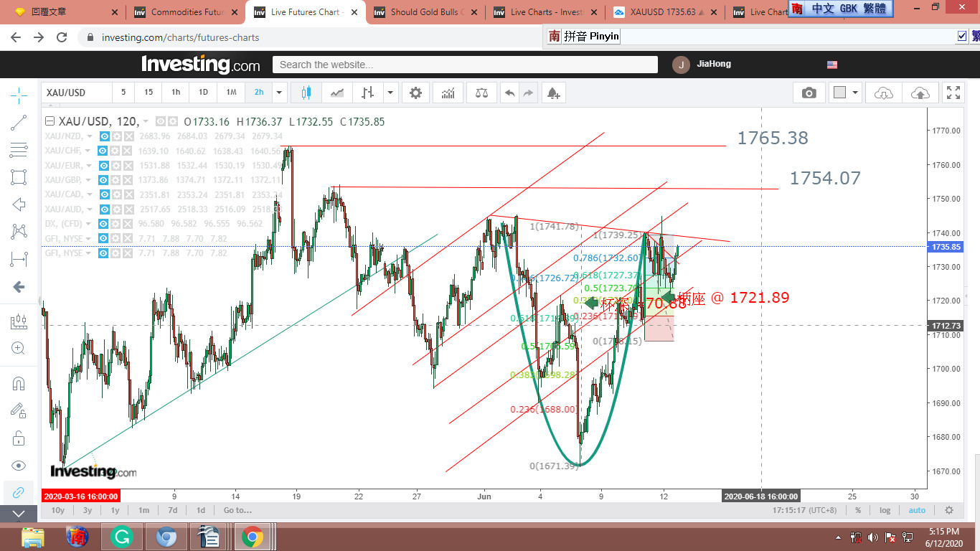Toggle visibility of XAU/CHF overlay
The width and height of the screenshot is (980, 551).
(x=103, y=151)
